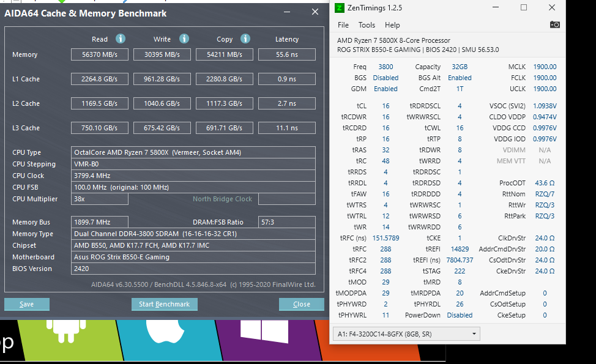Screen dimensions: 596x364
Task: Click the Memory Latency value 55.6 ns
Action: click(x=286, y=54)
